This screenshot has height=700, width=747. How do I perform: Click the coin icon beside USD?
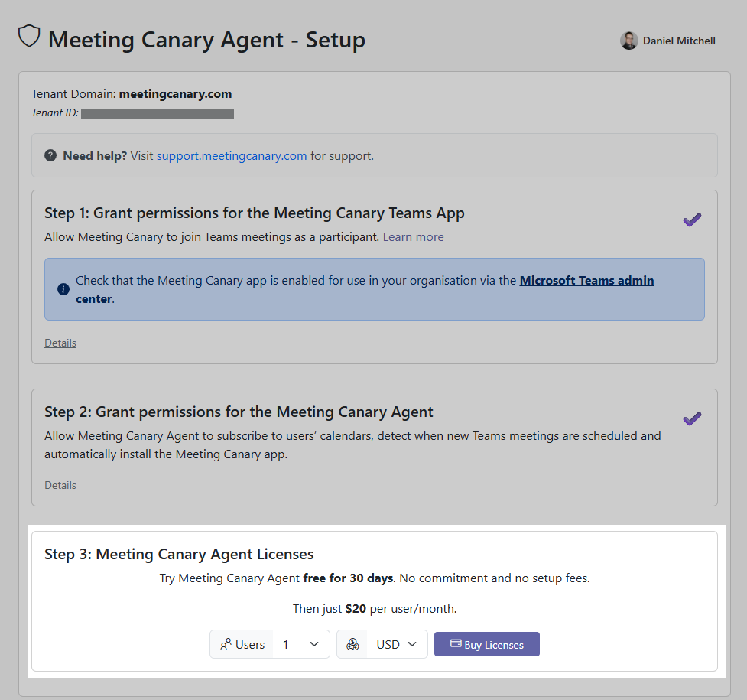352,644
